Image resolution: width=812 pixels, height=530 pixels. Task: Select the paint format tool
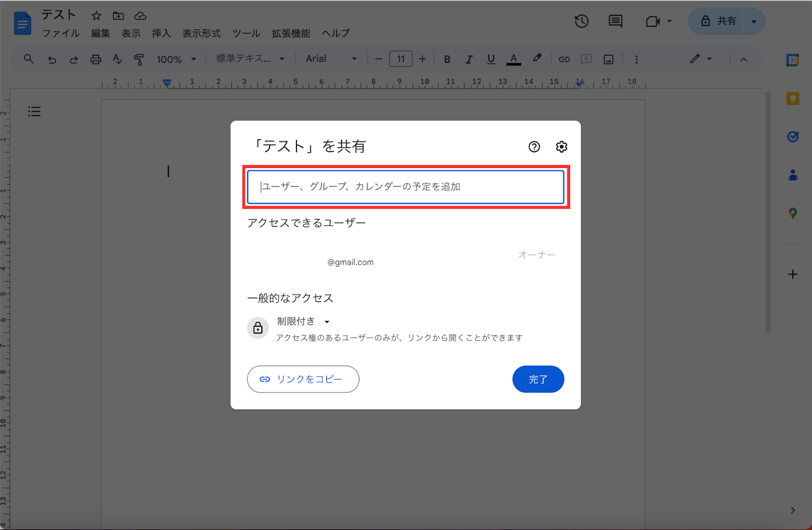139,59
